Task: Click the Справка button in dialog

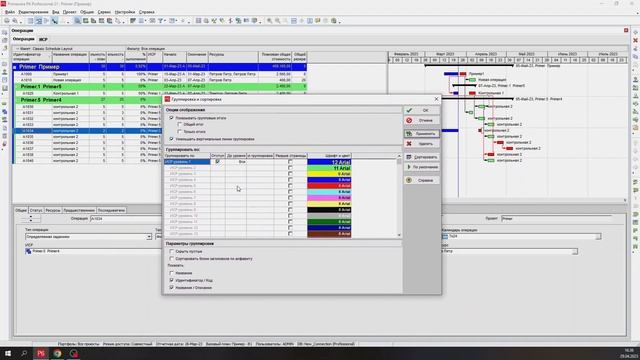Action: [422, 180]
